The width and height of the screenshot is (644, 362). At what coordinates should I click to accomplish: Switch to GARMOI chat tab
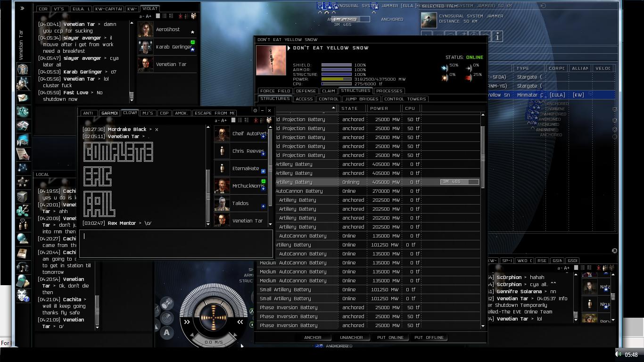pyautogui.click(x=109, y=113)
